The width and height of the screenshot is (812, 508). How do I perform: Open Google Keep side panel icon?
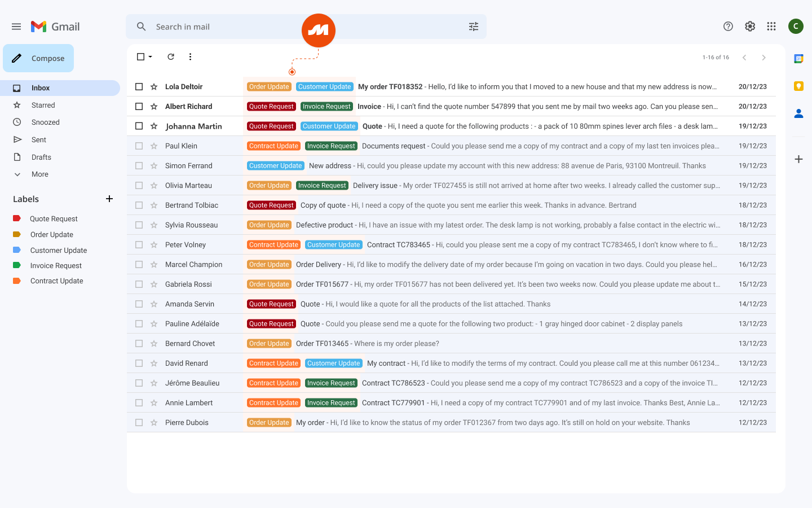click(798, 86)
